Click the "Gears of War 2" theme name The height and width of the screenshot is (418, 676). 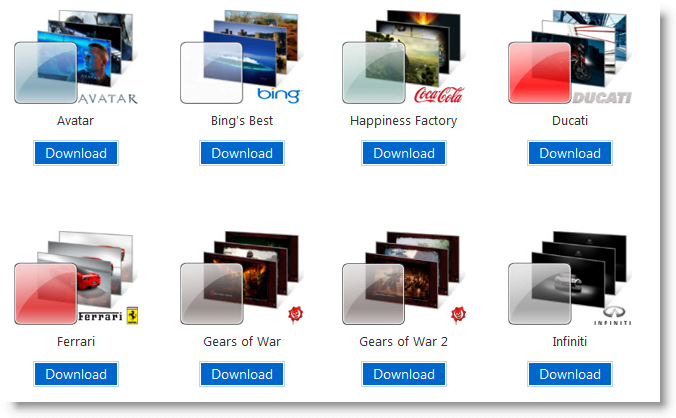[404, 342]
